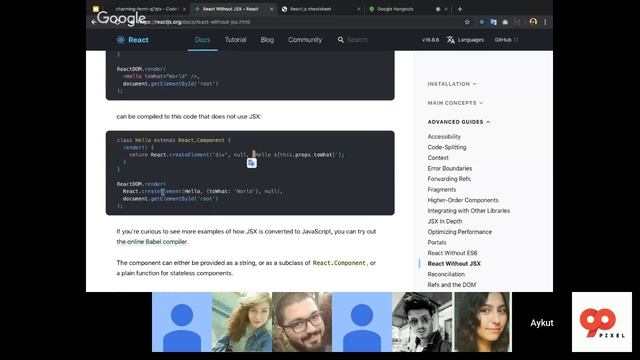Open Accessibility guide link
Image resolution: width=640 pixels, height=360 pixels.
pyautogui.click(x=444, y=136)
